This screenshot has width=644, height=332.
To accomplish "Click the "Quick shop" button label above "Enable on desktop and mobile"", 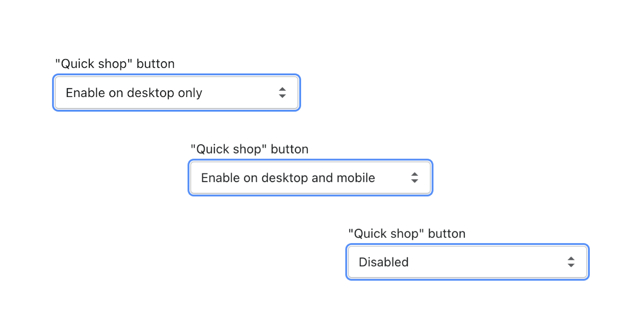I will tap(249, 149).
